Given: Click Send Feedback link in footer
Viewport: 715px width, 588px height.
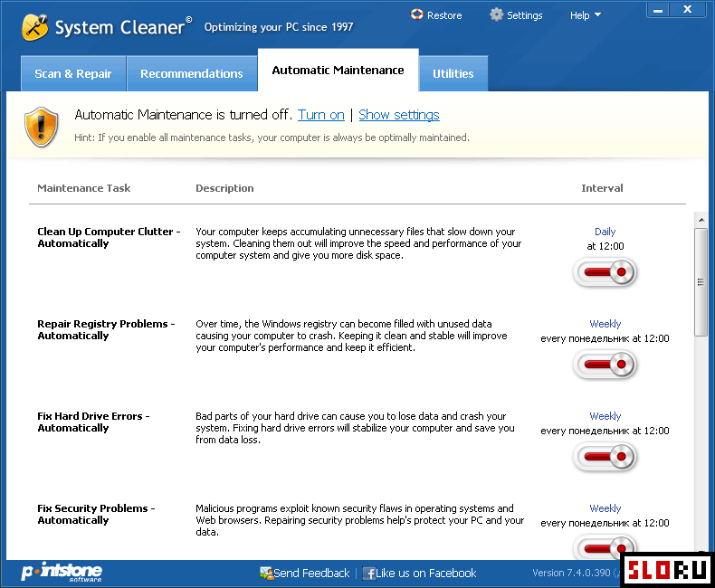Looking at the screenshot, I should click(311, 573).
